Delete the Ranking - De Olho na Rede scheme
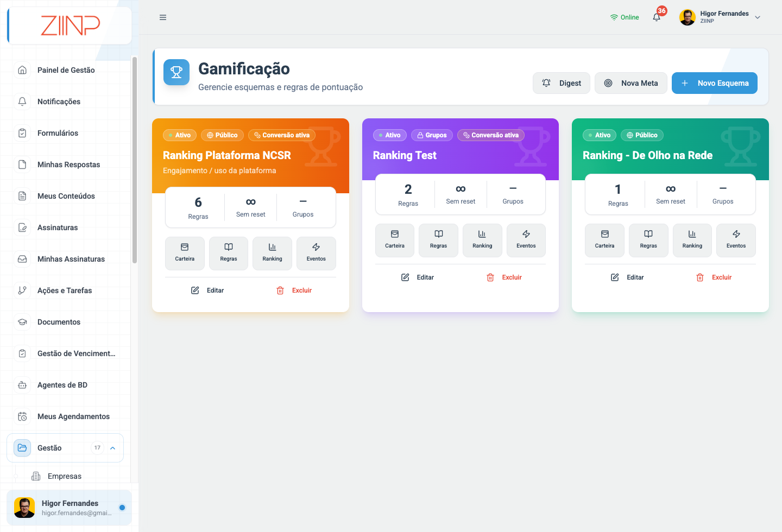782x532 pixels. coord(714,277)
